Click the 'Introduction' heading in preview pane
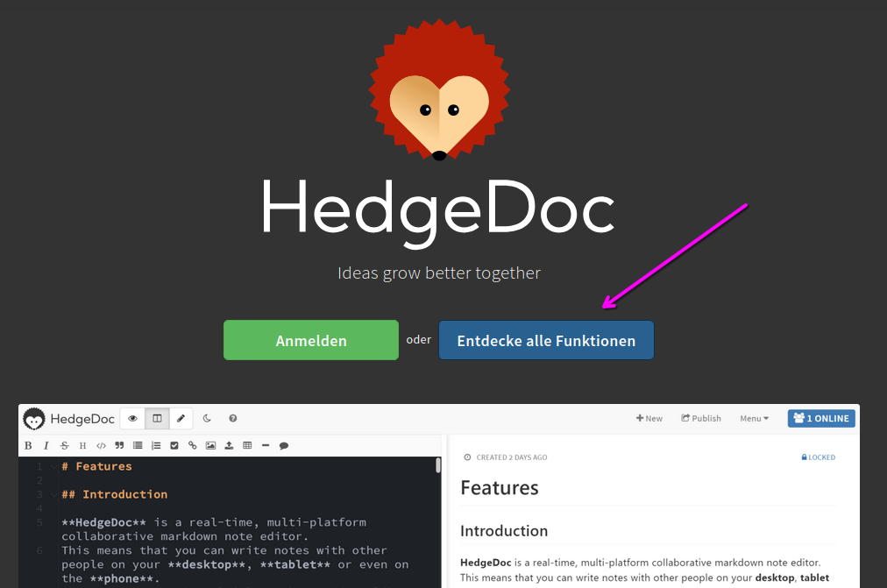 point(504,531)
